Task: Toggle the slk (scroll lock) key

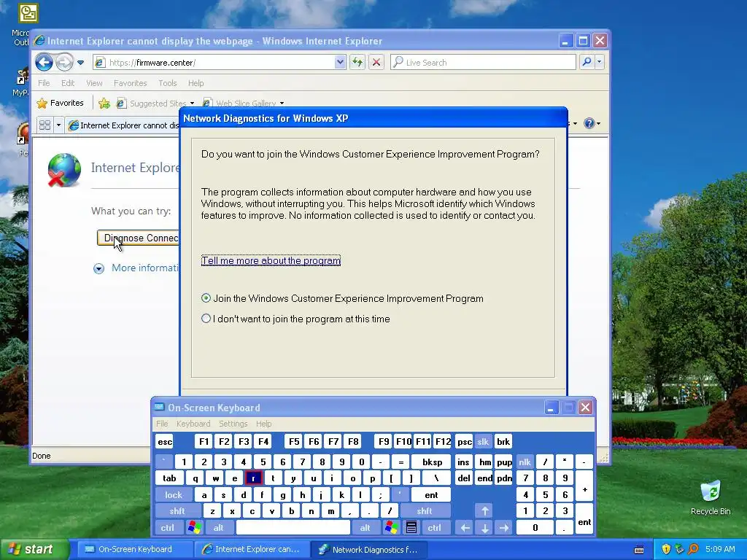Action: tap(483, 441)
